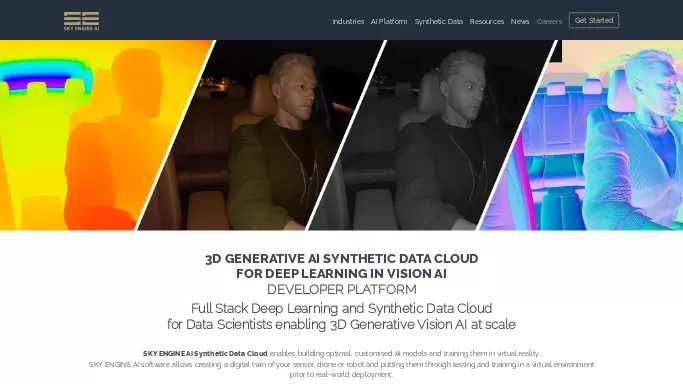Click the prior to real-world deployment text
683x384 pixels.
click(x=342, y=374)
